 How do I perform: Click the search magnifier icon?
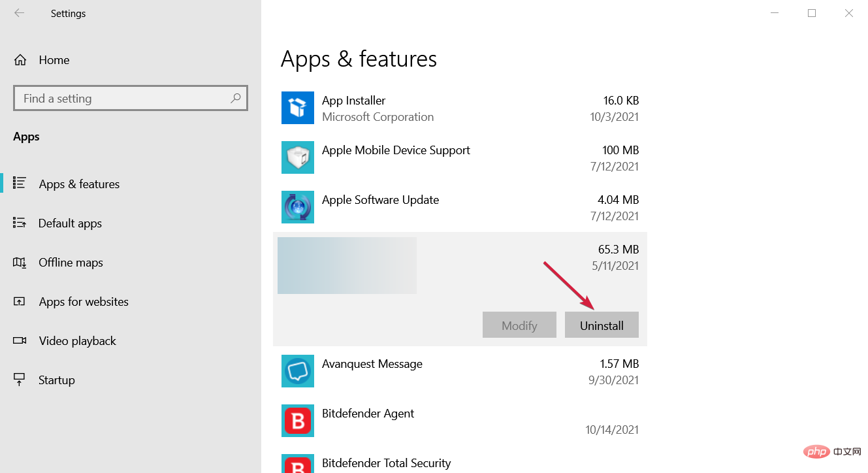pyautogui.click(x=236, y=99)
